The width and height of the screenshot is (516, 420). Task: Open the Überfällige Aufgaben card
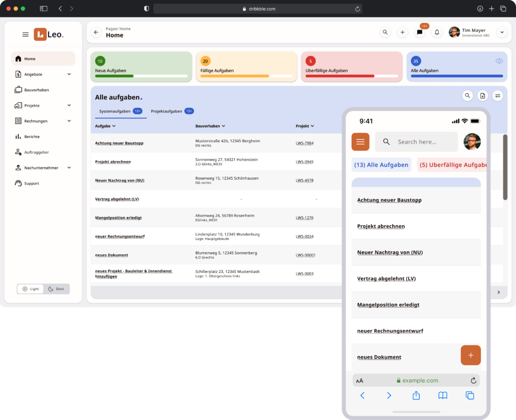351,66
